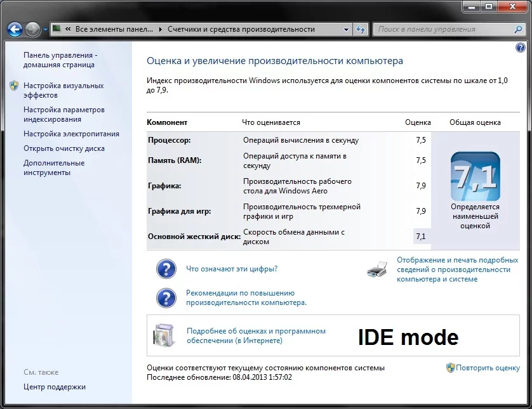
Task: Open 'Настройка параметров индексирования'
Action: (x=63, y=115)
